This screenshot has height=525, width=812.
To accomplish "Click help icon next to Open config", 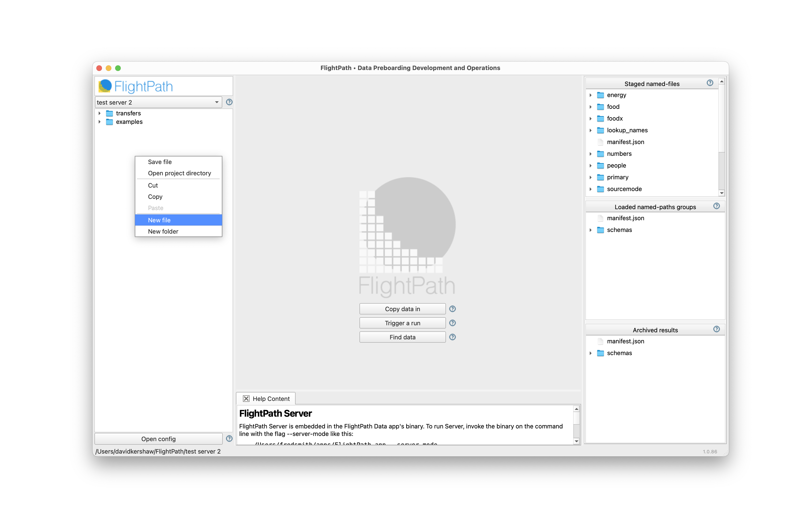I will pos(229,439).
